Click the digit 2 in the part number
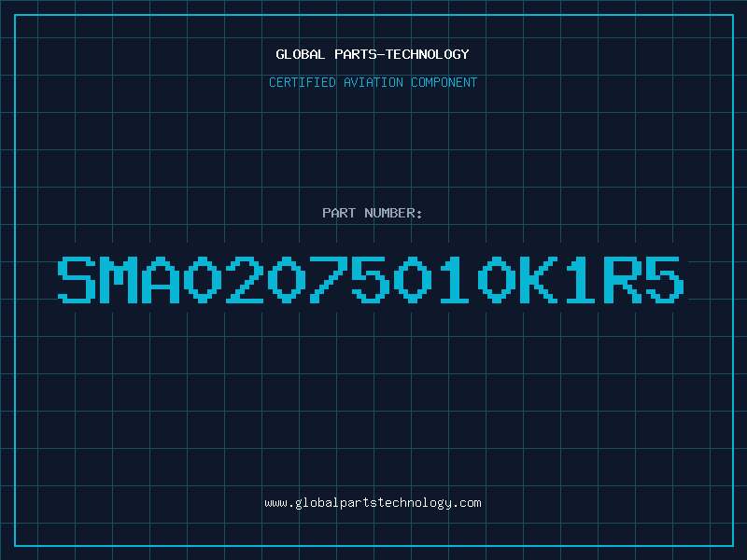Screen dimensions: 747x560 tap(245, 279)
